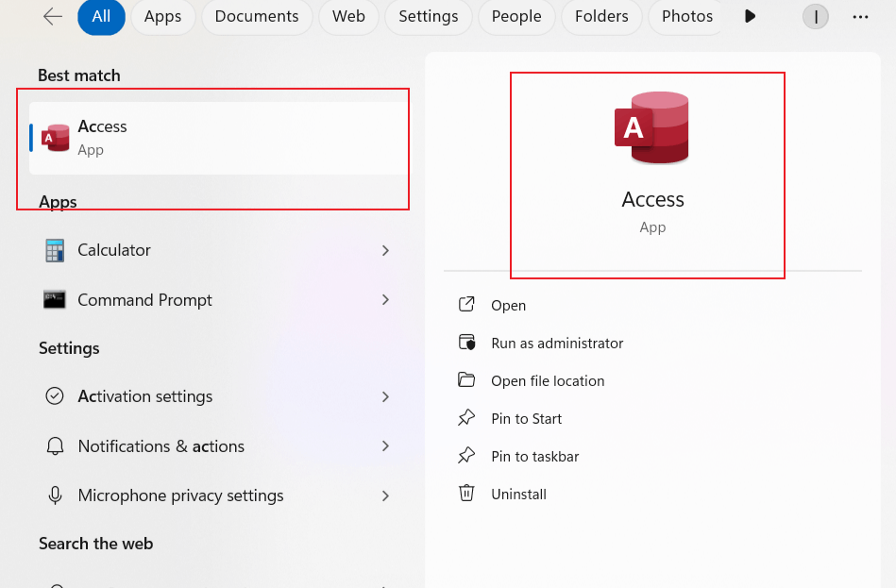The width and height of the screenshot is (896, 588).
Task: Expand Calculator options chevron
Action: (x=386, y=250)
